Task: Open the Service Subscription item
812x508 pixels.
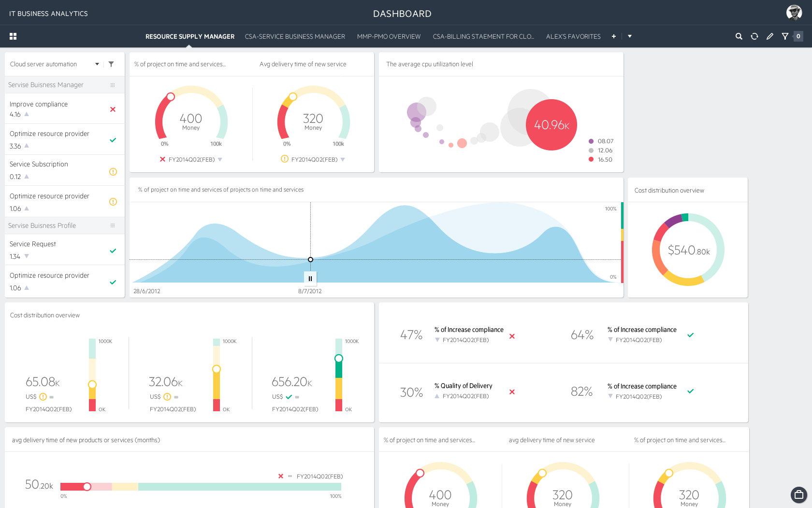Action: click(65, 170)
